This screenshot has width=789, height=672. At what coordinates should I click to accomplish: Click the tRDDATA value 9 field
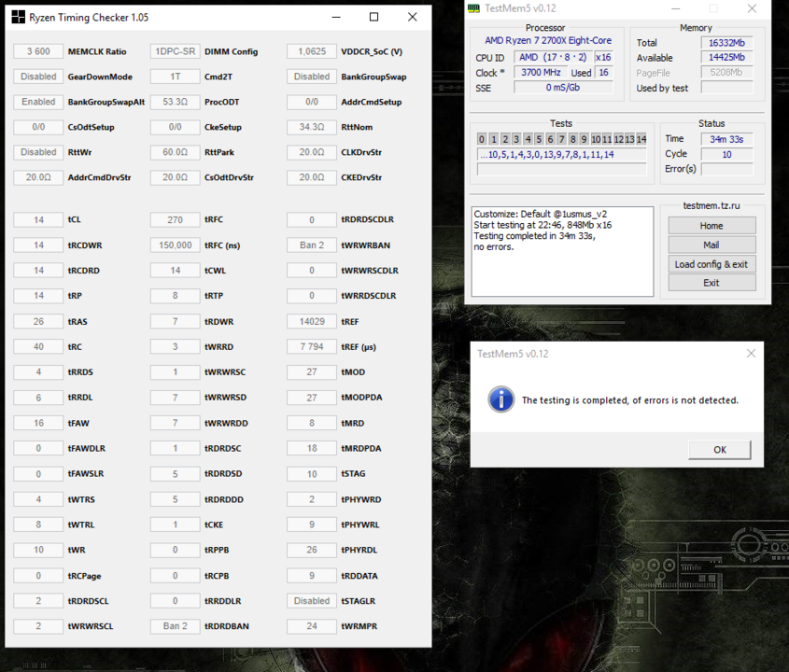[312, 576]
